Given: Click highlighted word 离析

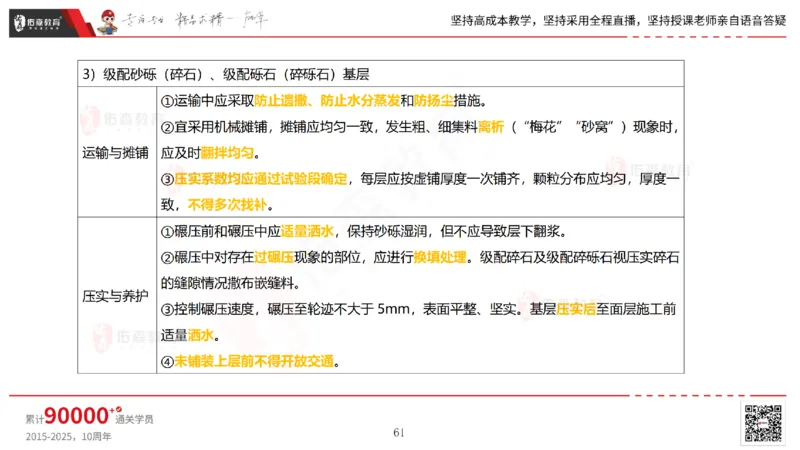Looking at the screenshot, I should tap(491, 127).
